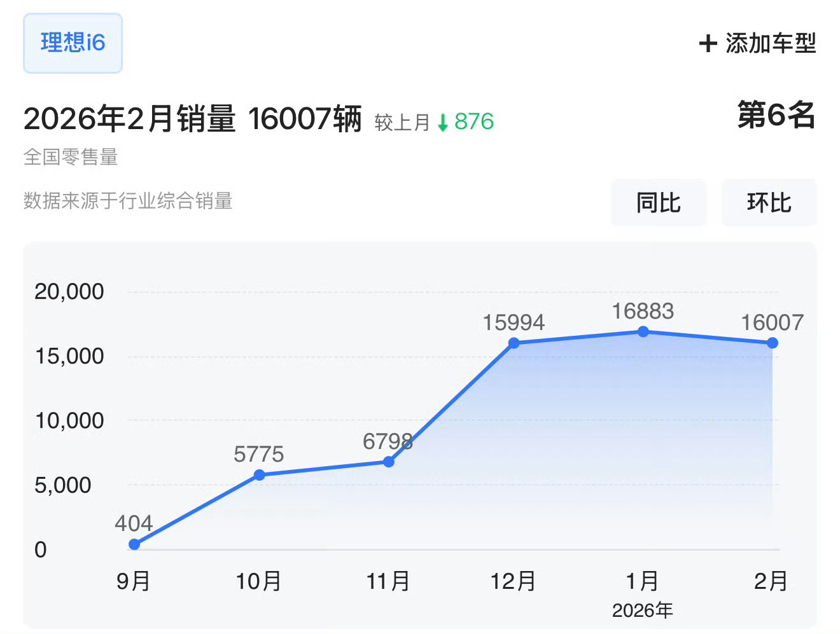Select the December data point 15994
The width and height of the screenshot is (840, 634).
514,343
